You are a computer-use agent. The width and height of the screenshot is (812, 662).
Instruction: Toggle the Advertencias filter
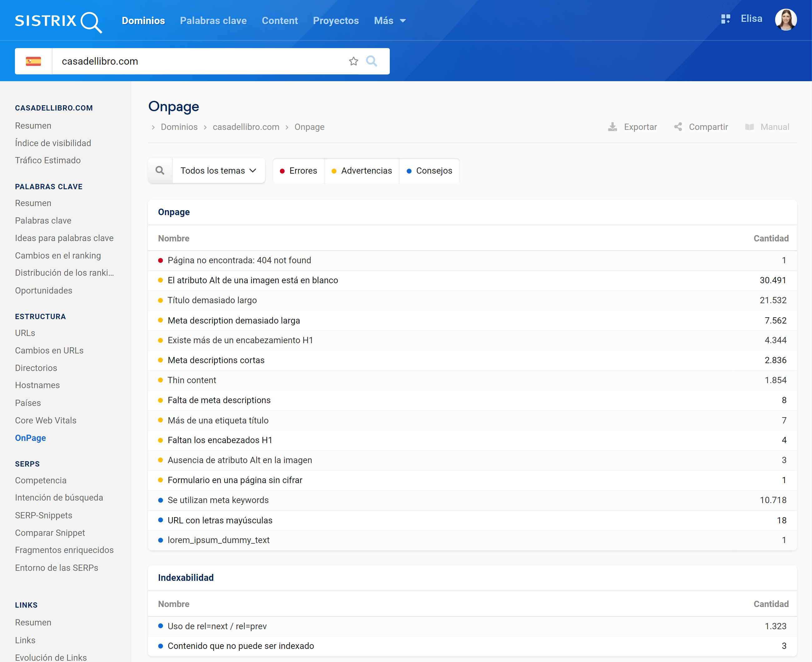(x=362, y=171)
